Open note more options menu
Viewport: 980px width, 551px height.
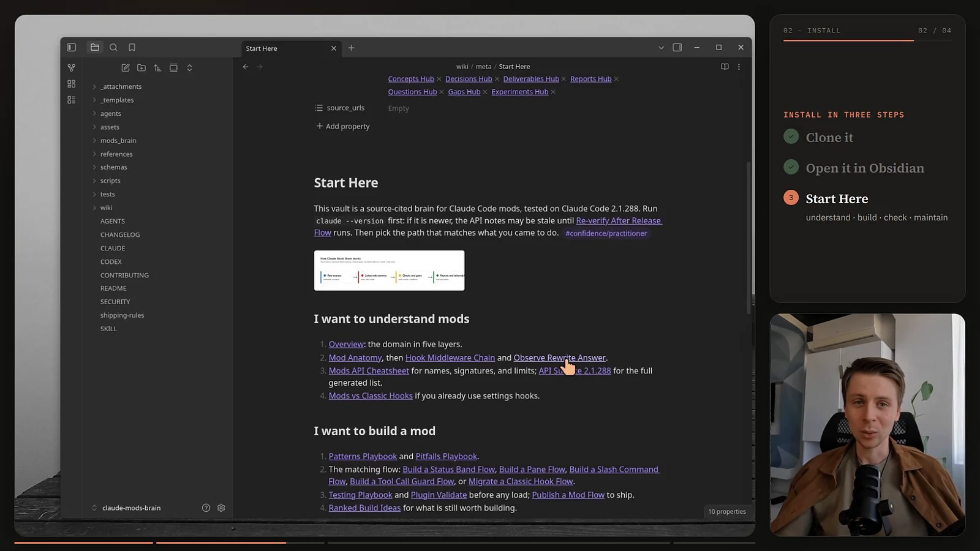[739, 67]
